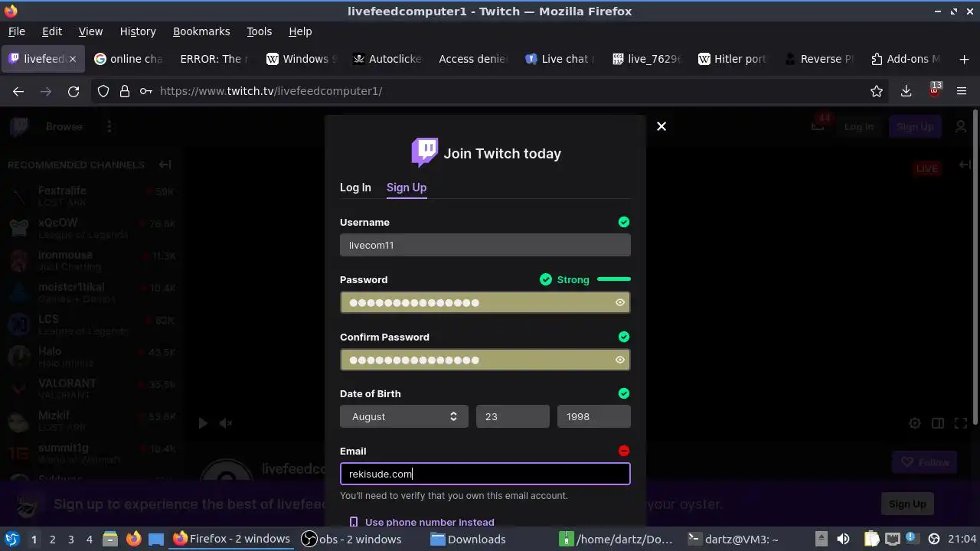Viewport: 980px width, 551px height.
Task: Go back one page in Firefox
Action: pyautogui.click(x=18, y=91)
